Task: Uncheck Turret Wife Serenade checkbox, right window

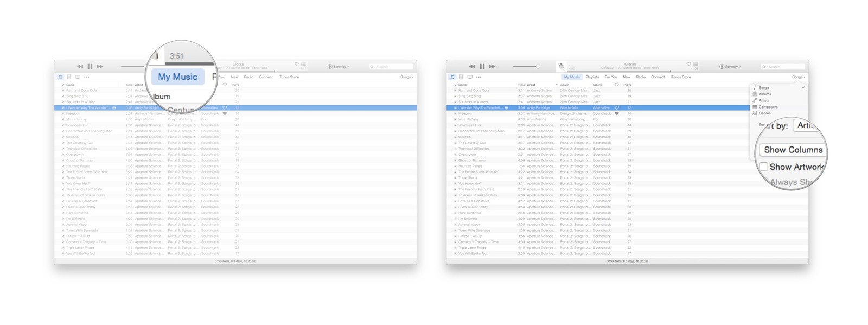Action: pyautogui.click(x=455, y=230)
